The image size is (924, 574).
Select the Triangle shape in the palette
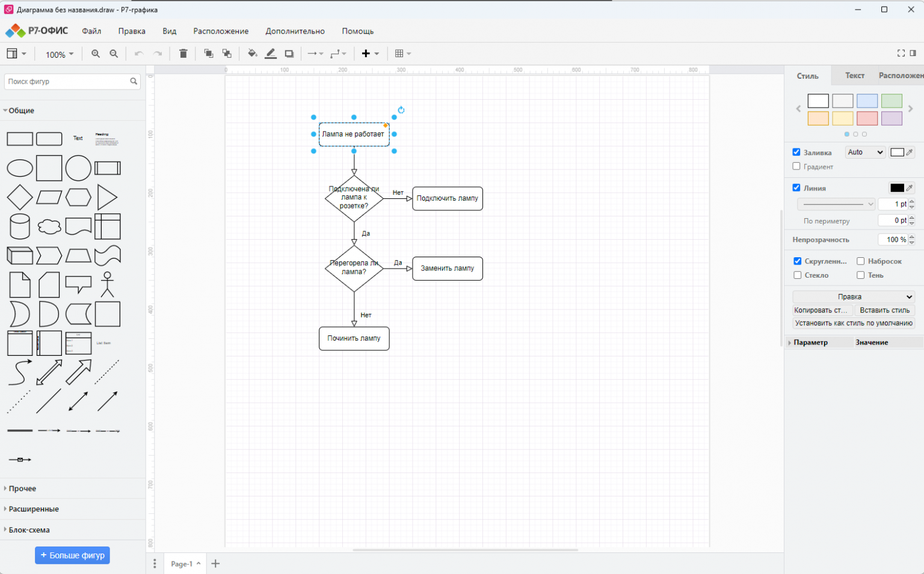(x=107, y=197)
